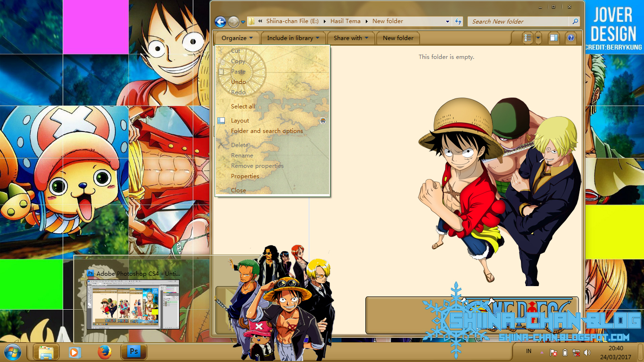Viewport: 644px width, 362px height.
Task: Choose Select all in Organize menu
Action: pos(273,107)
